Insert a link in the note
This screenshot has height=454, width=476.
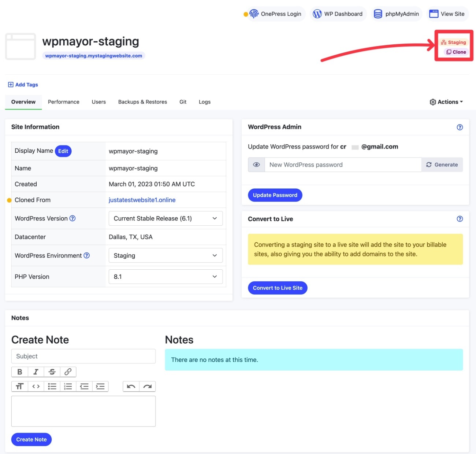(68, 372)
